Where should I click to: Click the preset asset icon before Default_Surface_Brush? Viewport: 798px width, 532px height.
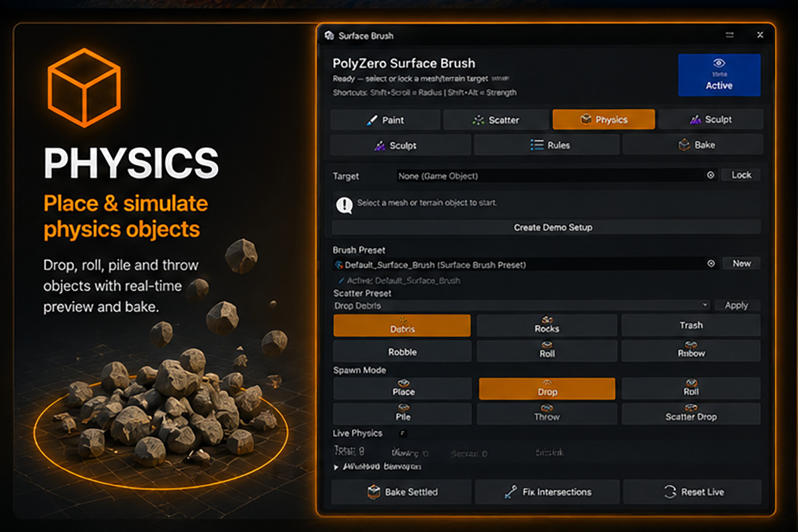[x=339, y=265]
